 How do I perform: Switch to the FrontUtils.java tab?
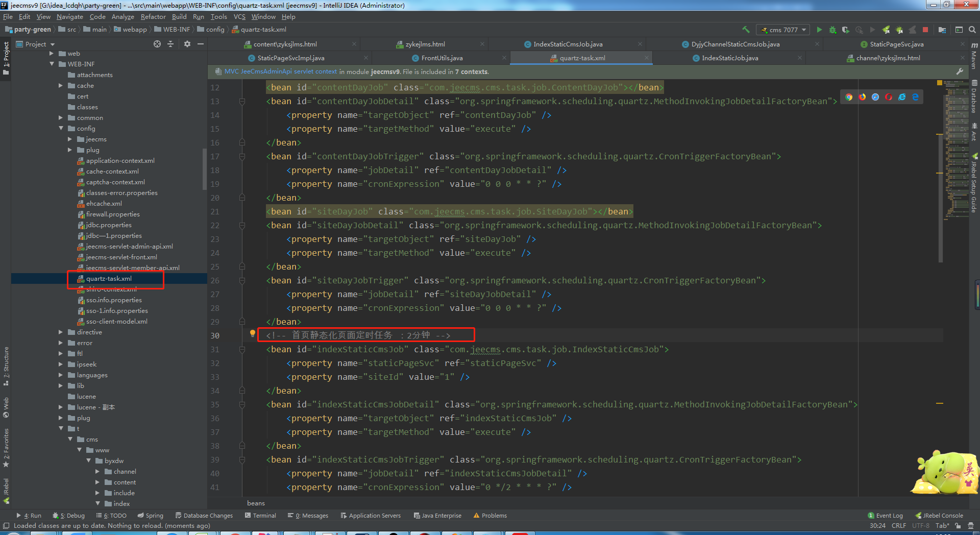tap(442, 58)
